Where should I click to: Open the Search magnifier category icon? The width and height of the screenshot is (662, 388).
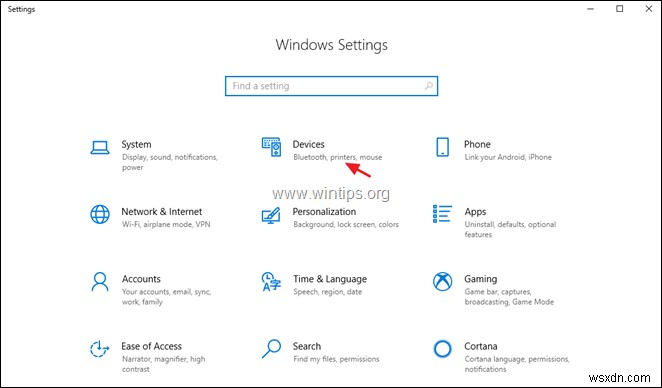pos(271,349)
